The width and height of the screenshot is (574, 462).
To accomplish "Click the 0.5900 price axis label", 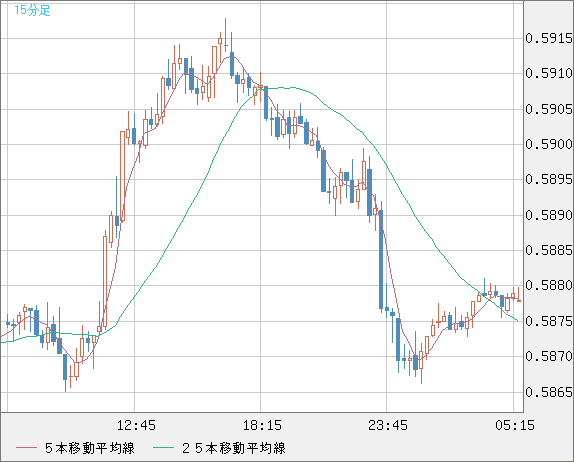I will (x=549, y=144).
